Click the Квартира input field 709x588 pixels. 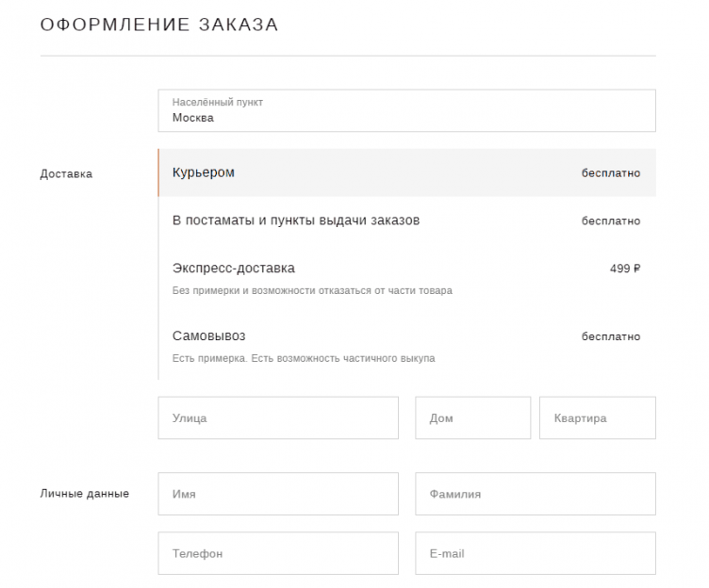pyautogui.click(x=598, y=418)
